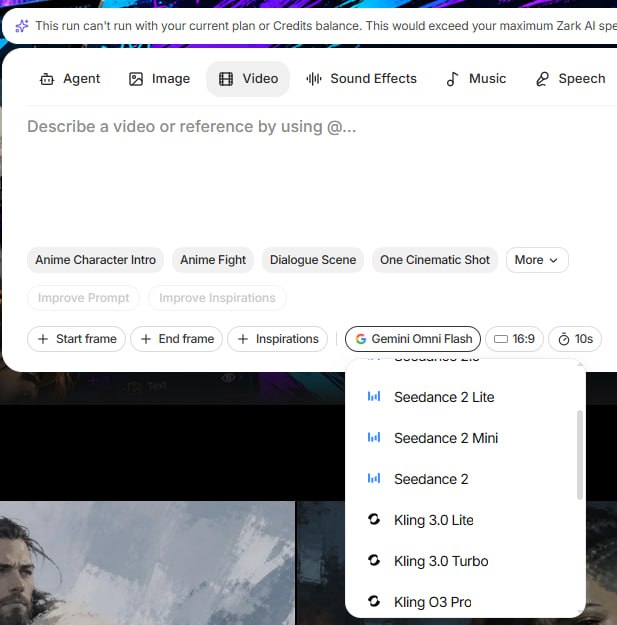Click the Google logo in model selector
The height and width of the screenshot is (625, 617).
point(361,339)
